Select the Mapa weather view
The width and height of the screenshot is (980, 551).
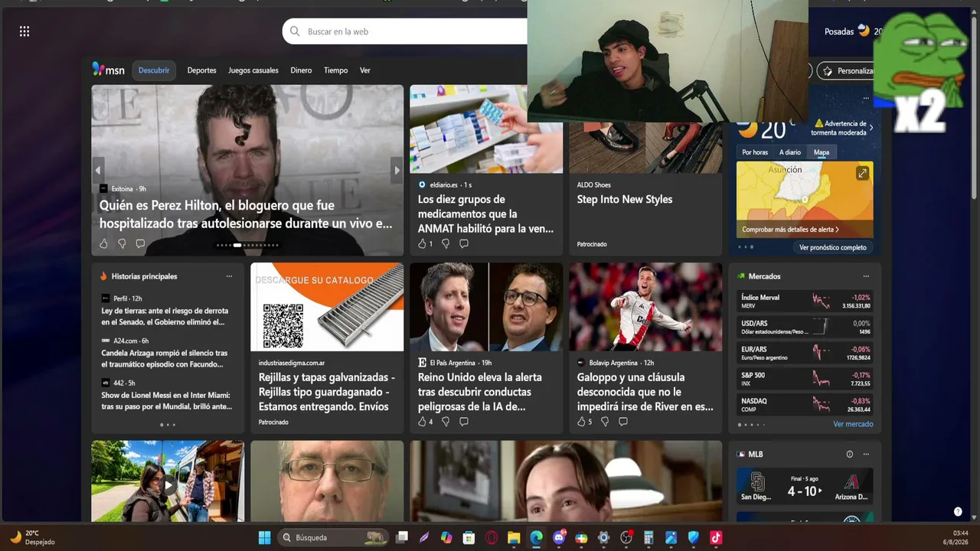[822, 152]
